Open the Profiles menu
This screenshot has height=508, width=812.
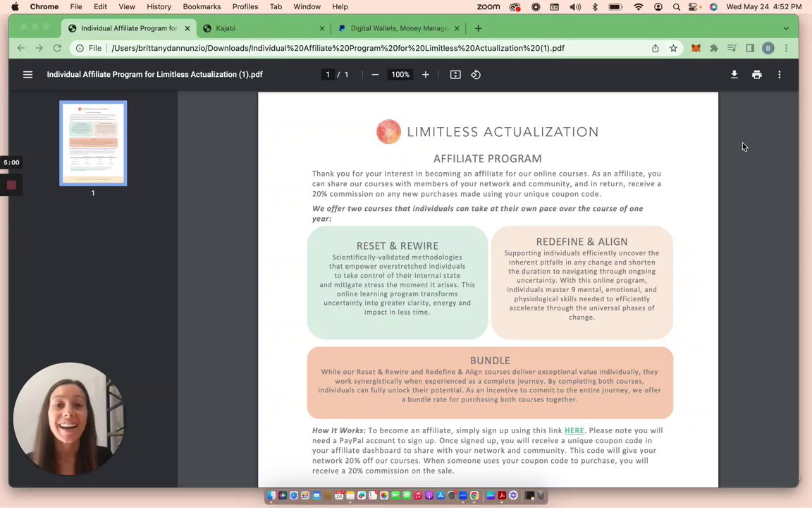245,7
